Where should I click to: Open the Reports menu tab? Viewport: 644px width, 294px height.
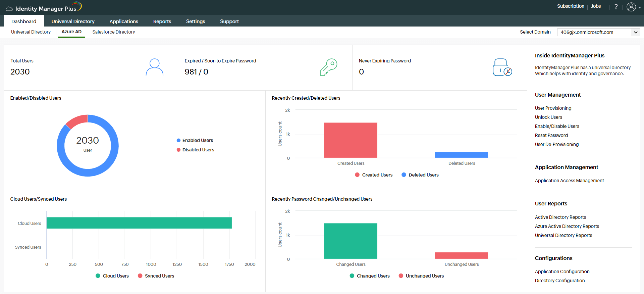(162, 21)
